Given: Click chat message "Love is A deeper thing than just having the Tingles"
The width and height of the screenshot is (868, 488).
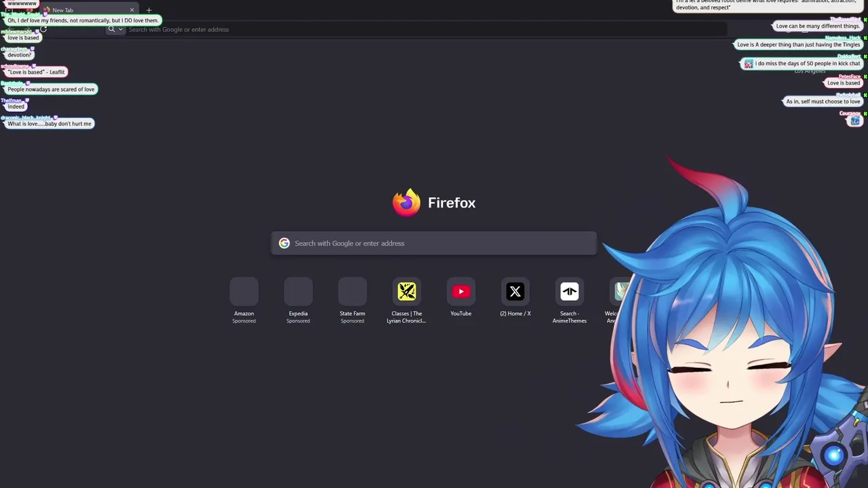Looking at the screenshot, I should 799,45.
